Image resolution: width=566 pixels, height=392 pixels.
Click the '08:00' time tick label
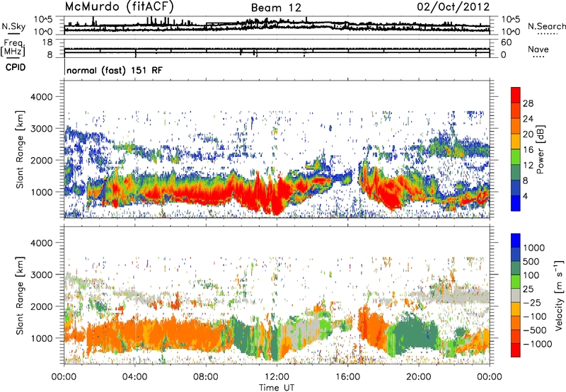(x=206, y=377)
